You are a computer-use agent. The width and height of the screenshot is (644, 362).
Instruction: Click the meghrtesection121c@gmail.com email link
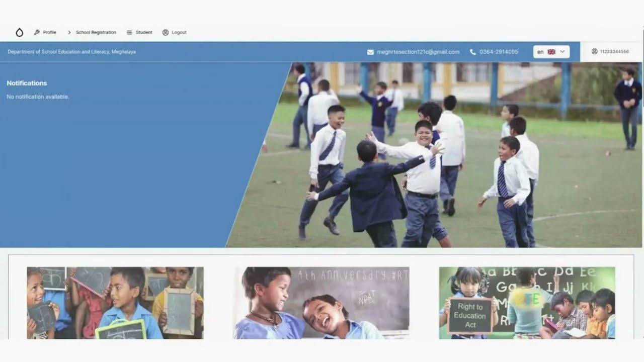click(x=418, y=52)
